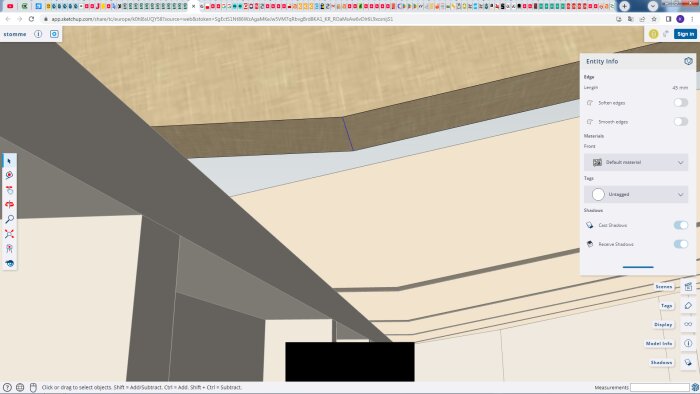The height and width of the screenshot is (394, 700).
Task: Open the Scenes panel icon
Action: [x=688, y=286]
